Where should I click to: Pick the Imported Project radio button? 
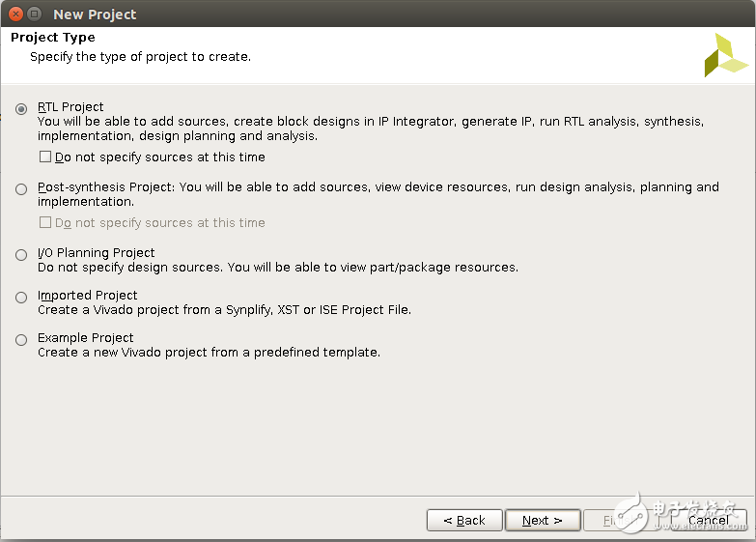21,298
